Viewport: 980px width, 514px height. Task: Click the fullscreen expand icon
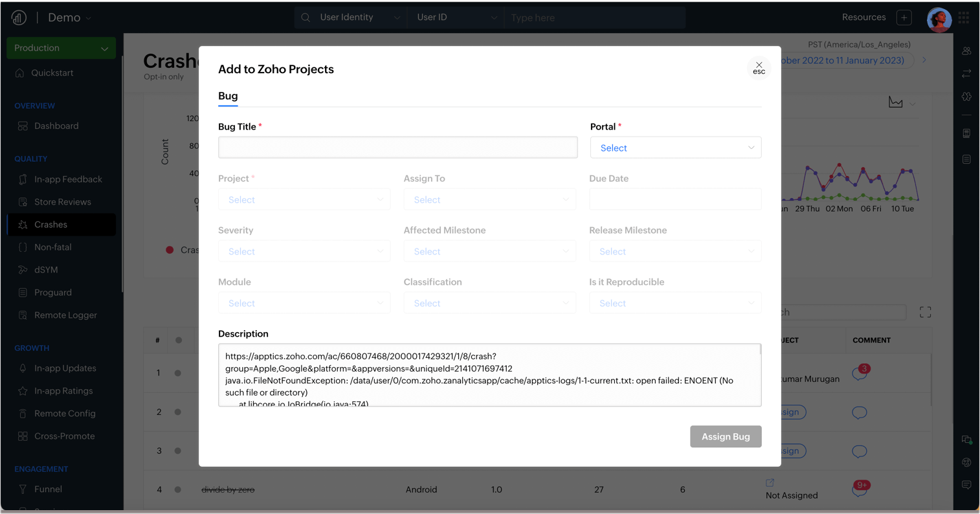click(x=925, y=313)
